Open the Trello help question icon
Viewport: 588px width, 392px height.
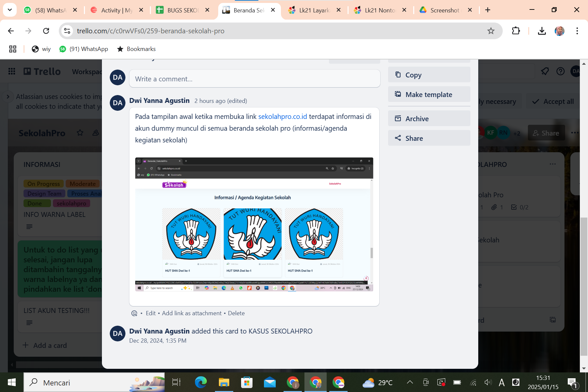tap(561, 71)
